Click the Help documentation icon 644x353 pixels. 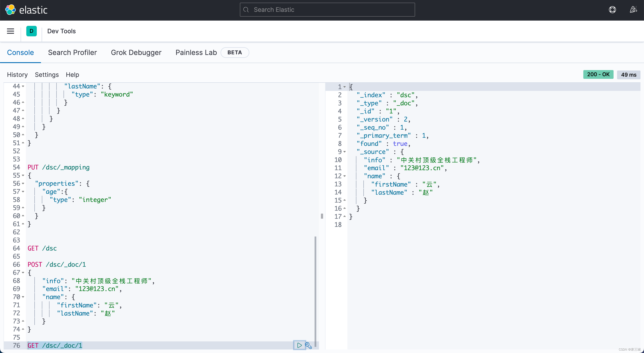(x=612, y=9)
